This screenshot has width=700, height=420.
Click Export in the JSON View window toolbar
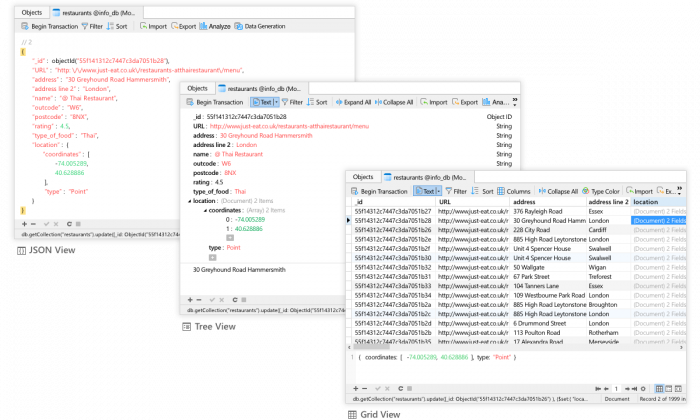tap(183, 26)
